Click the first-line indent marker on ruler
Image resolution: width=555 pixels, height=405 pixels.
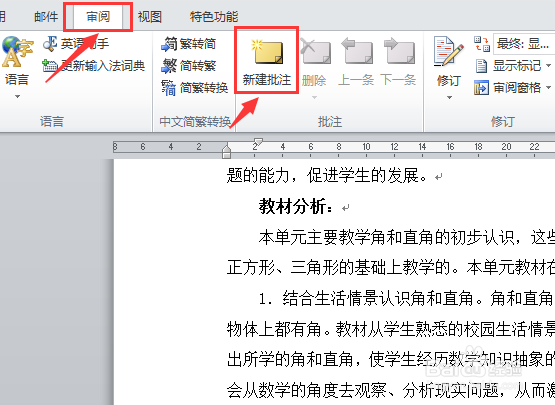[258, 142]
